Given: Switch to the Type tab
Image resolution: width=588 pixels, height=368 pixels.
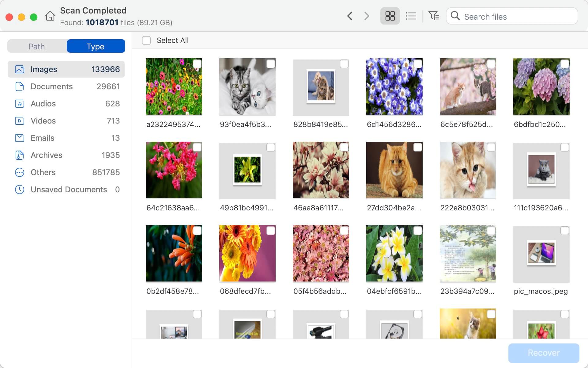Looking at the screenshot, I should (95, 46).
